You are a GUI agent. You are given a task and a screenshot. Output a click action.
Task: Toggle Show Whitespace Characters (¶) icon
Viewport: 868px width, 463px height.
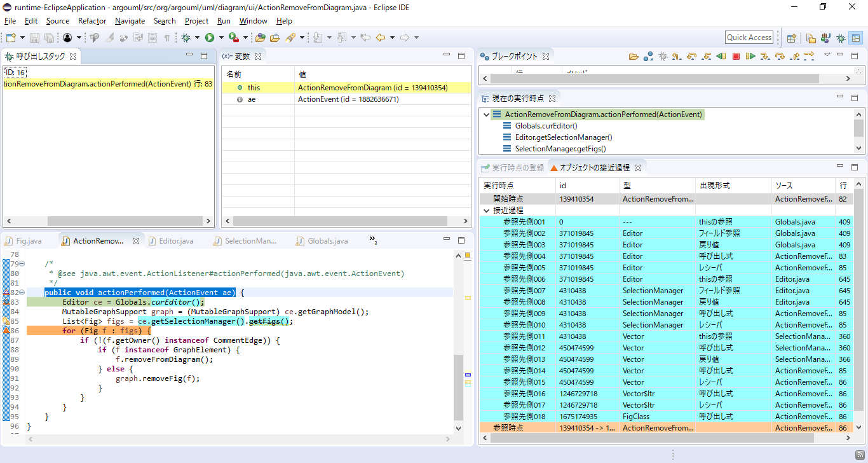[167, 38]
